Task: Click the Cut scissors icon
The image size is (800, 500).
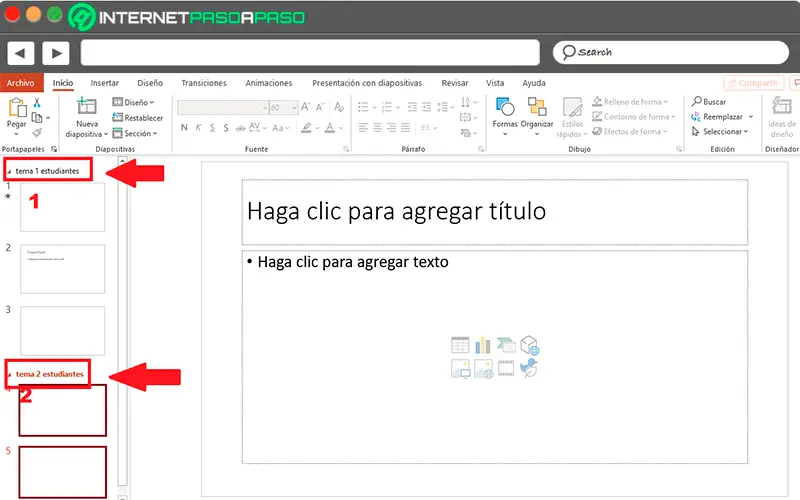Action: click(x=37, y=103)
